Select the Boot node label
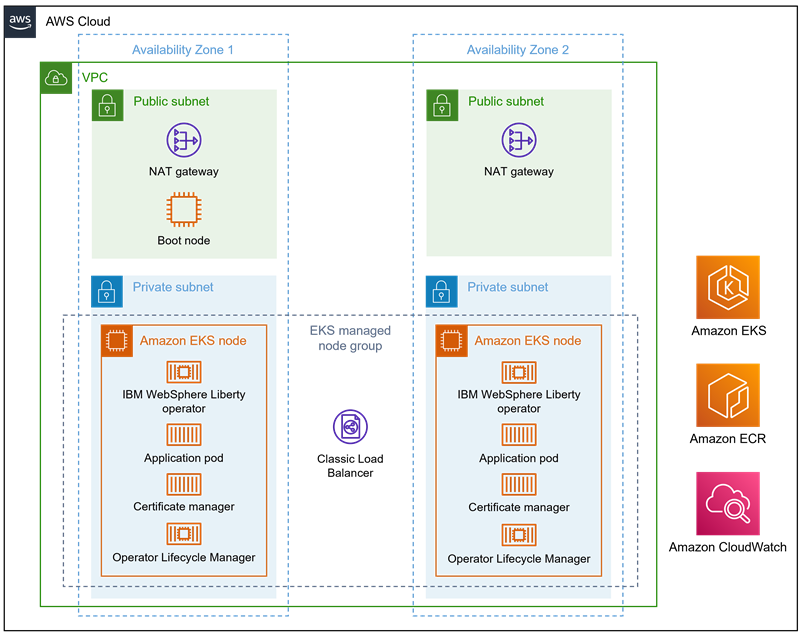Image resolution: width=800 pixels, height=637 pixels. tap(184, 240)
